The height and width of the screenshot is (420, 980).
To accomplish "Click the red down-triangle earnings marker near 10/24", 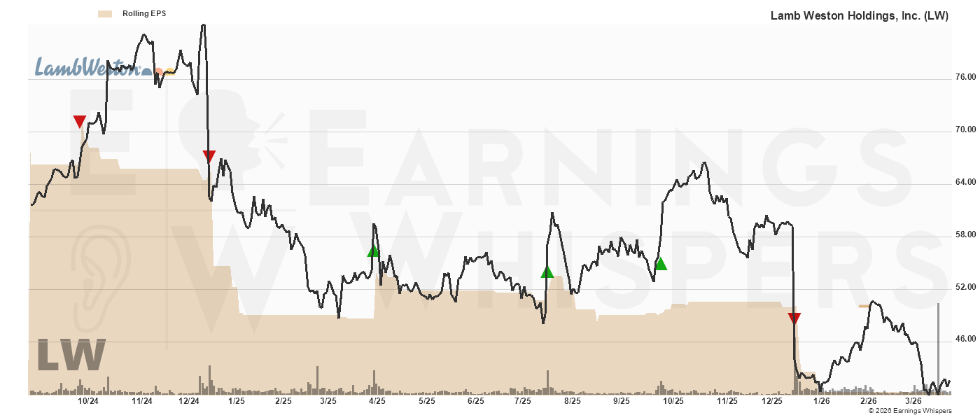I will 80,122.
